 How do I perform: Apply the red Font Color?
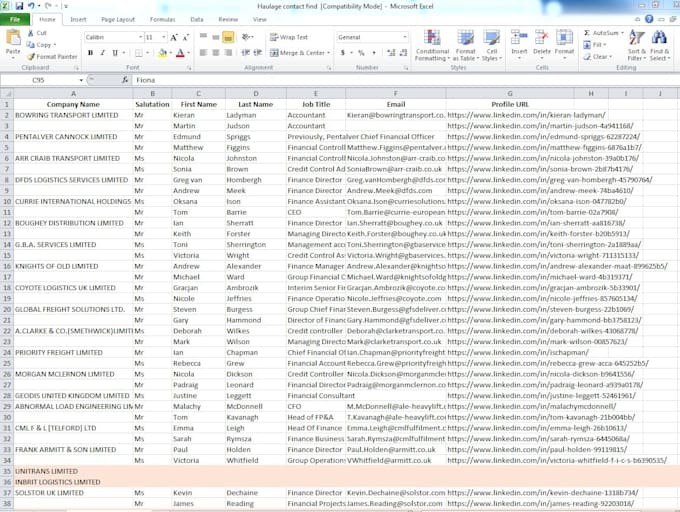coord(180,53)
